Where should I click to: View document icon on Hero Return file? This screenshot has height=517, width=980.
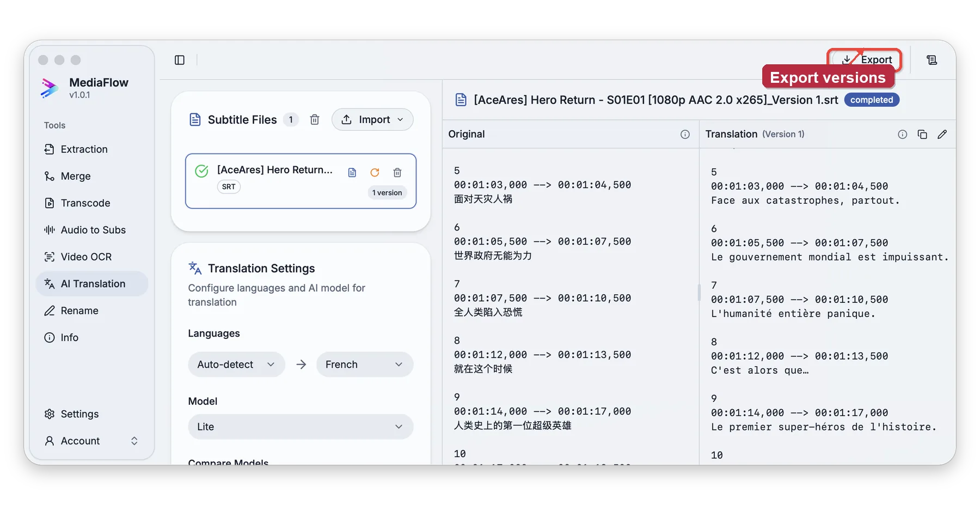[352, 173]
